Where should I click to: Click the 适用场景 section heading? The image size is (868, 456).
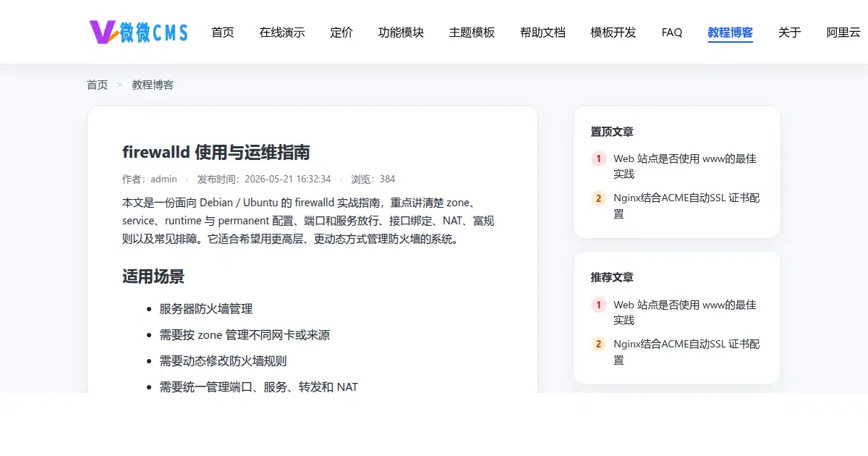pyautogui.click(x=153, y=276)
